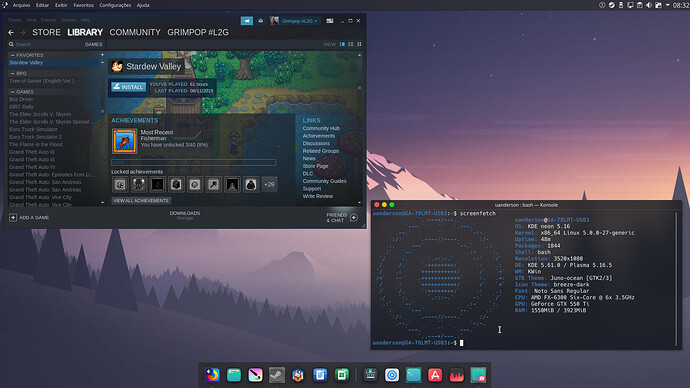
Task: Click the Write Review link
Action: pos(318,196)
